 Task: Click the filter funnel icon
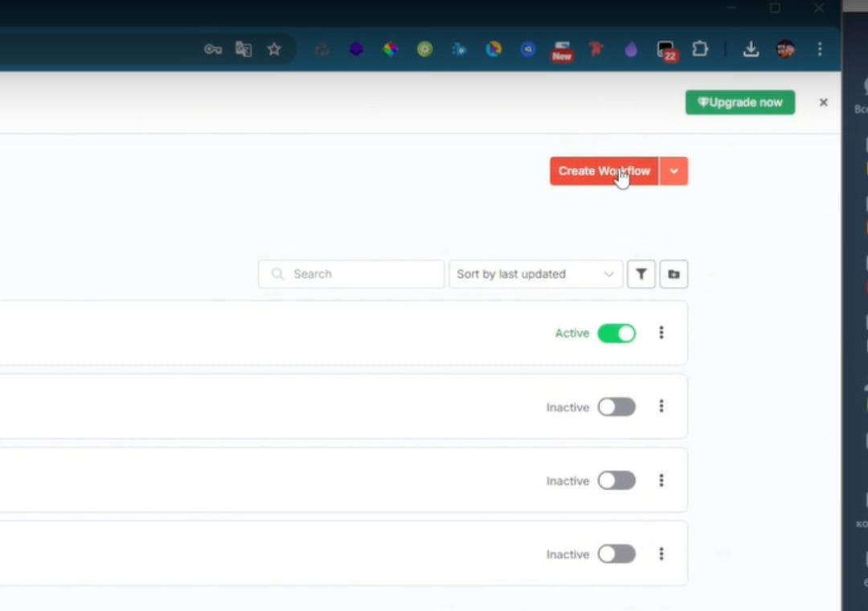(641, 274)
